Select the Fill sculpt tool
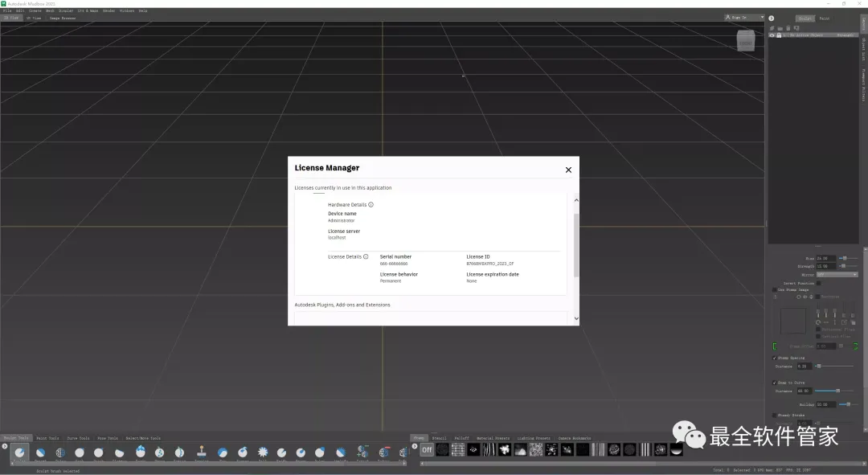The image size is (868, 475). [x=263, y=452]
